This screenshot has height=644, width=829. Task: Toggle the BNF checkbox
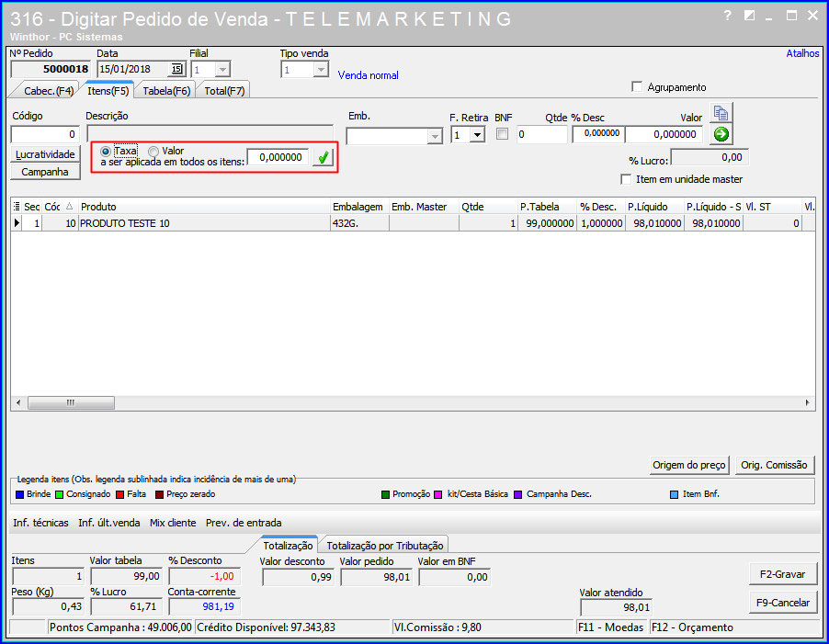click(502, 134)
